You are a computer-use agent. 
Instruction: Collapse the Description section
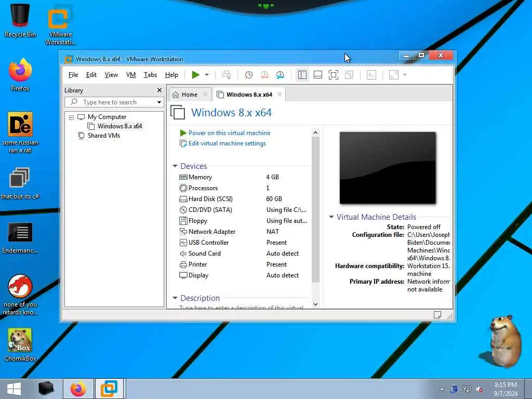click(x=175, y=298)
